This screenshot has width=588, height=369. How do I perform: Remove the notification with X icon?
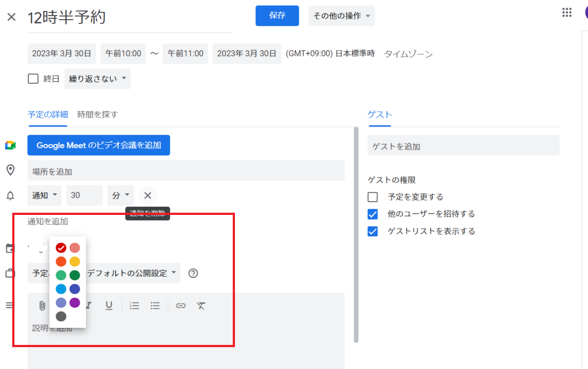[x=147, y=195]
